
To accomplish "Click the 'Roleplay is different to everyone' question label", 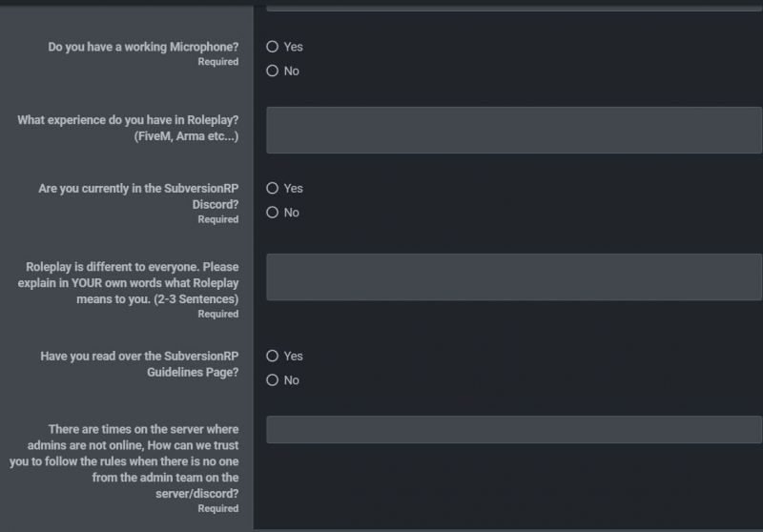I will 128,282.
